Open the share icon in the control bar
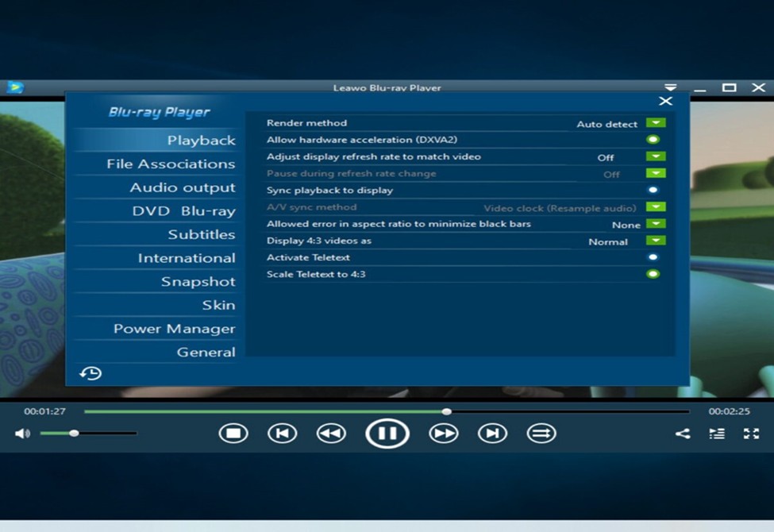Viewport: 774px width, 532px height. point(682,434)
